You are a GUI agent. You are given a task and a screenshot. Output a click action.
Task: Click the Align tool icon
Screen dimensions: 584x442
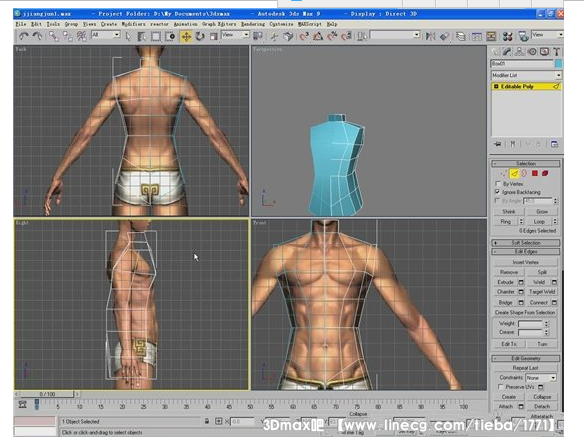(444, 36)
